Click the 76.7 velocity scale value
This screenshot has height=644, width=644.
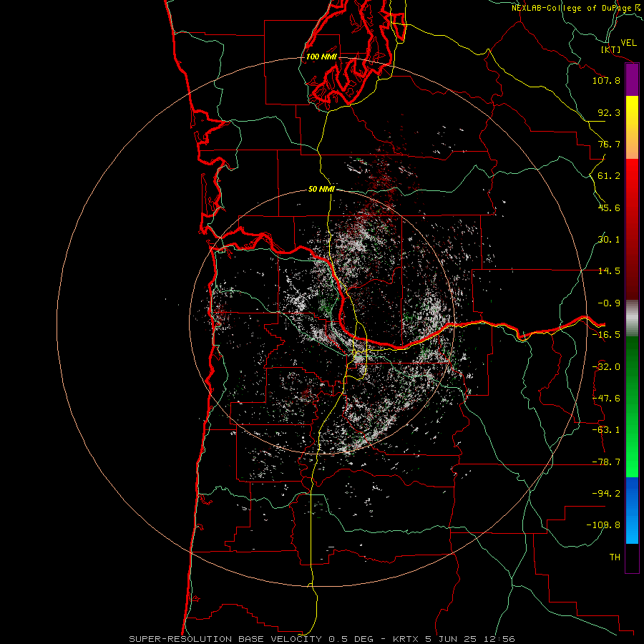[x=609, y=144]
